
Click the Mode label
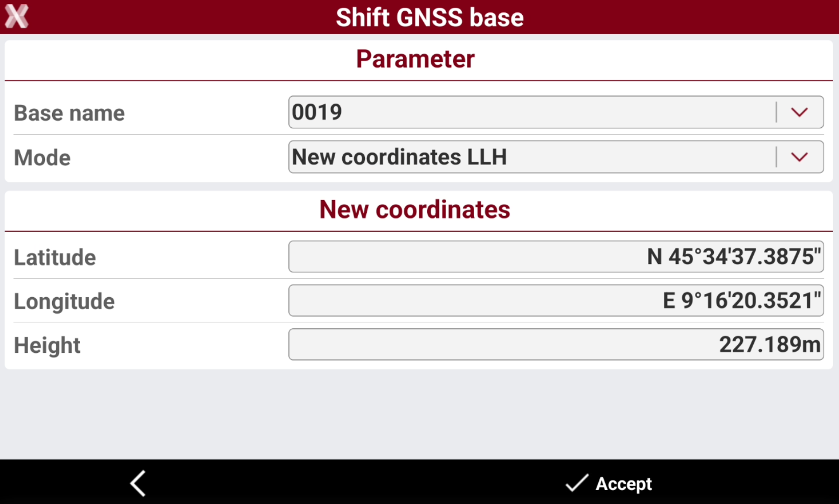tap(42, 158)
